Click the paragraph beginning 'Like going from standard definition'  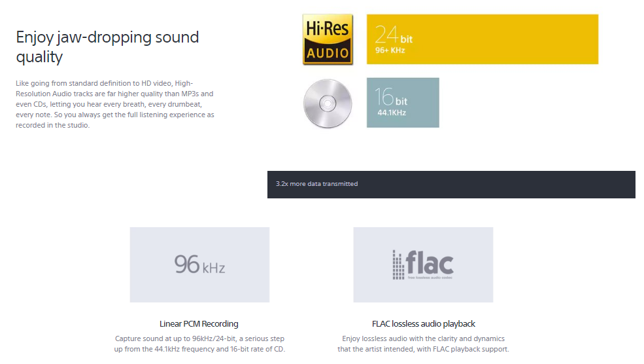coord(115,104)
